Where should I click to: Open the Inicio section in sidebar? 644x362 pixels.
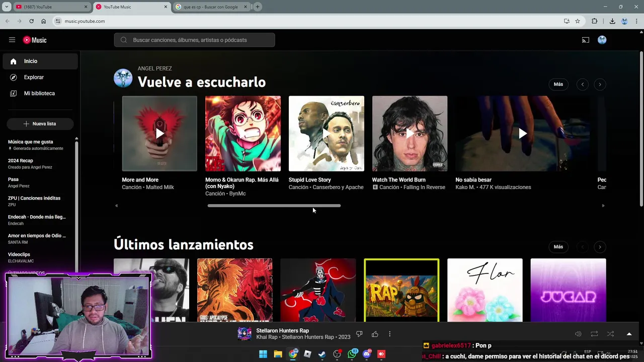pyautogui.click(x=40, y=61)
